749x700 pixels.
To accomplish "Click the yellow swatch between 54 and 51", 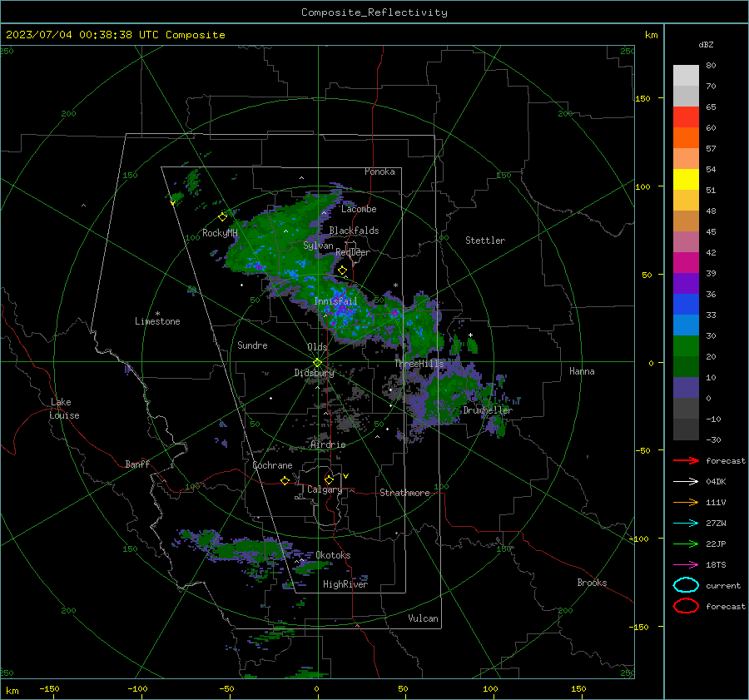I will [x=686, y=180].
